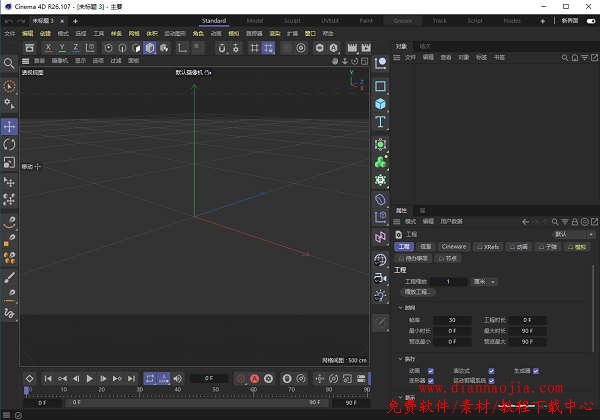The image size is (600, 420).
Task: Disable the 变形器 checkbox
Action: pyautogui.click(x=431, y=380)
